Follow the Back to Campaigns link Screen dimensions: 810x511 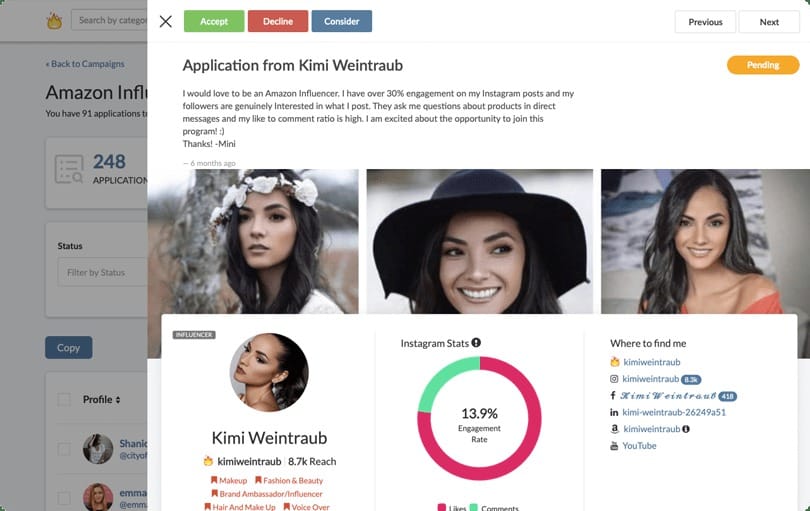tap(85, 64)
